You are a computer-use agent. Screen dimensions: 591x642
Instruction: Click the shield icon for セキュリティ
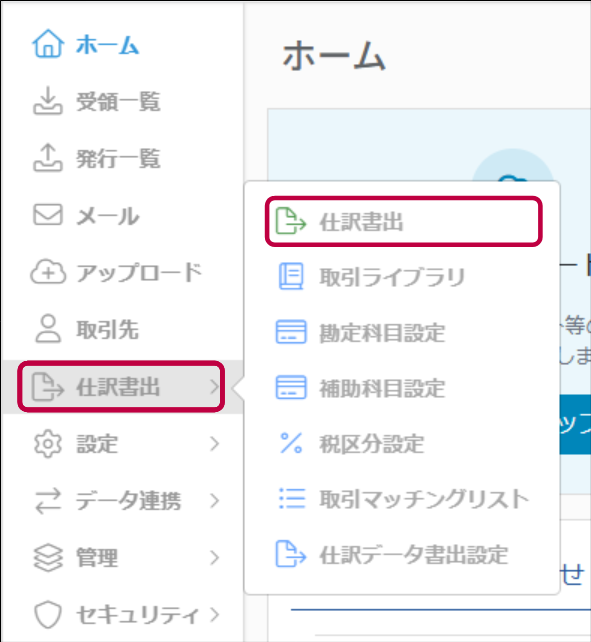pos(48,615)
